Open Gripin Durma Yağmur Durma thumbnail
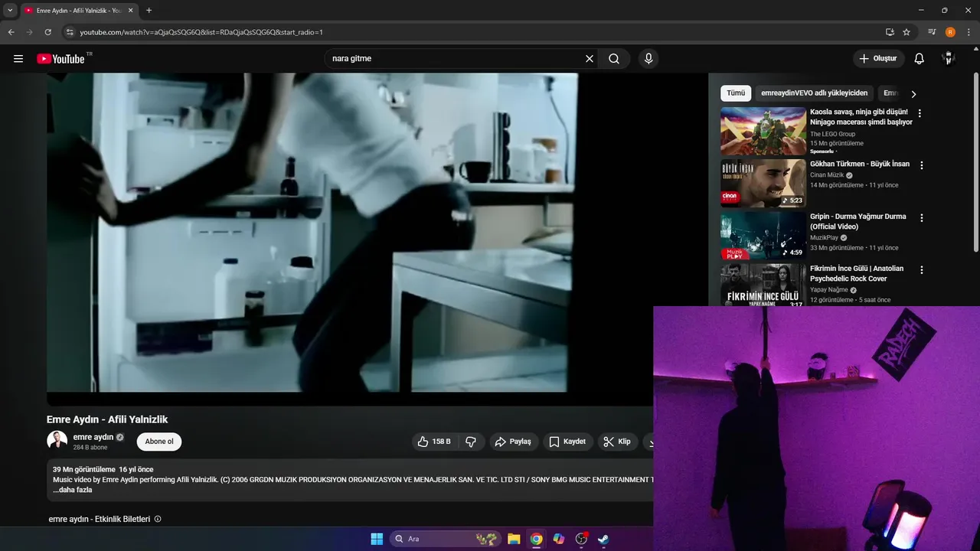Viewport: 980px width, 551px height. [x=763, y=236]
